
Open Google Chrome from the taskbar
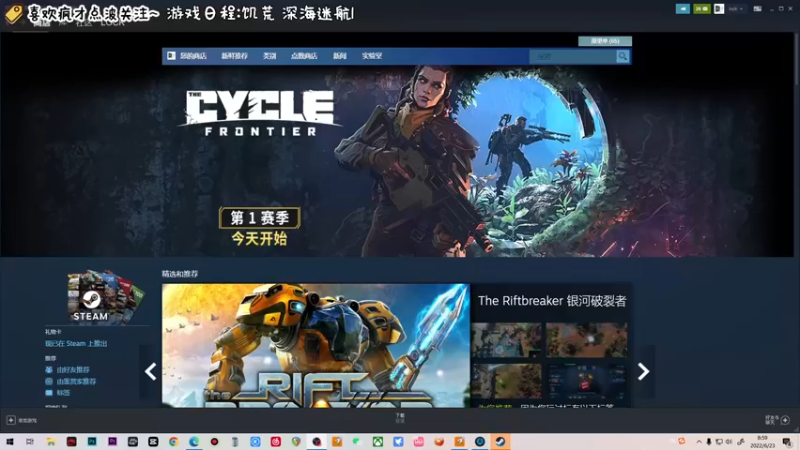(173, 442)
